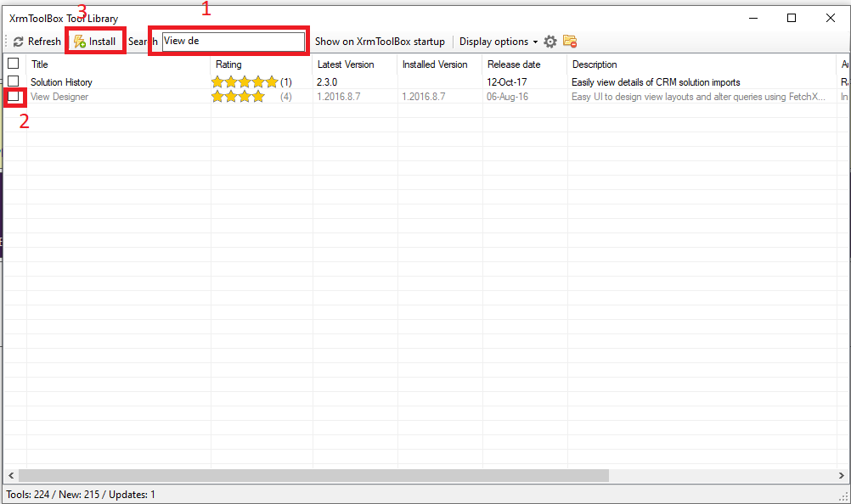This screenshot has width=851, height=504.
Task: Click the 12-Oct-17 release date cell
Action: (x=506, y=82)
